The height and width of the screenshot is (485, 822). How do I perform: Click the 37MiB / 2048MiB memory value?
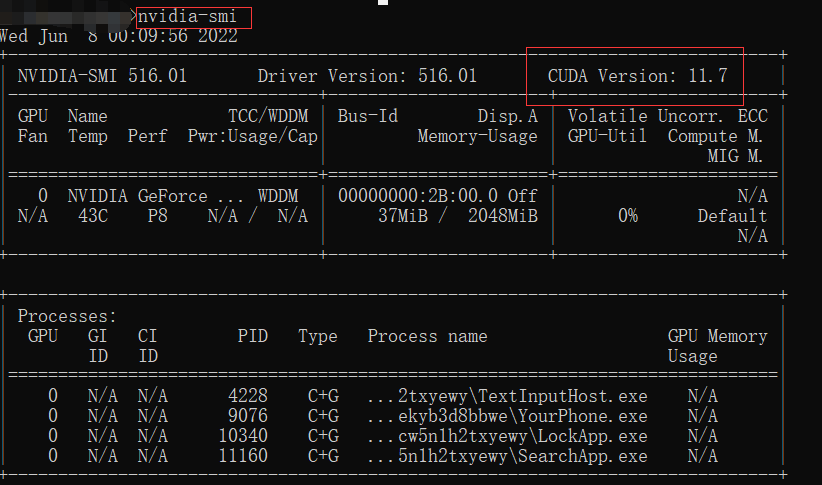[457, 216]
